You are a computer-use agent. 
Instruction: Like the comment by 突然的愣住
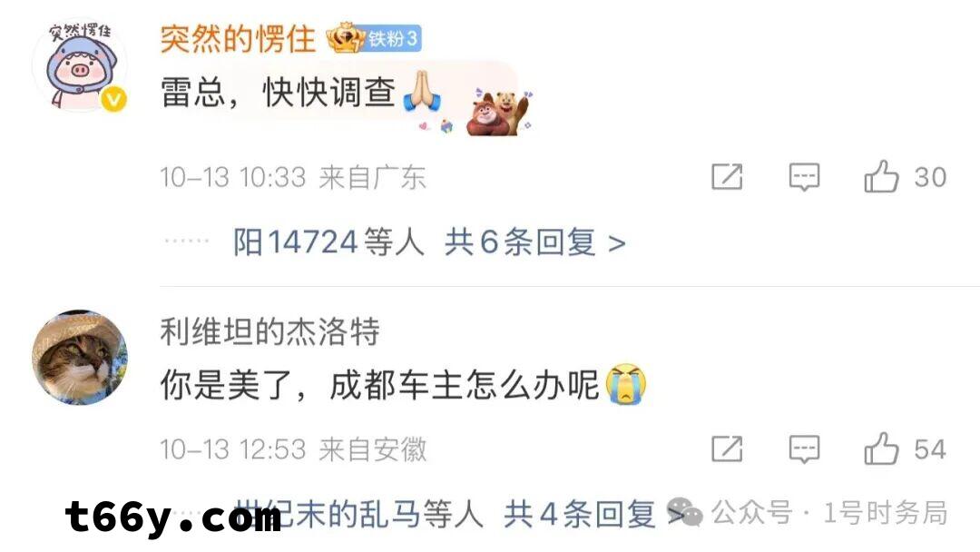[x=880, y=177]
